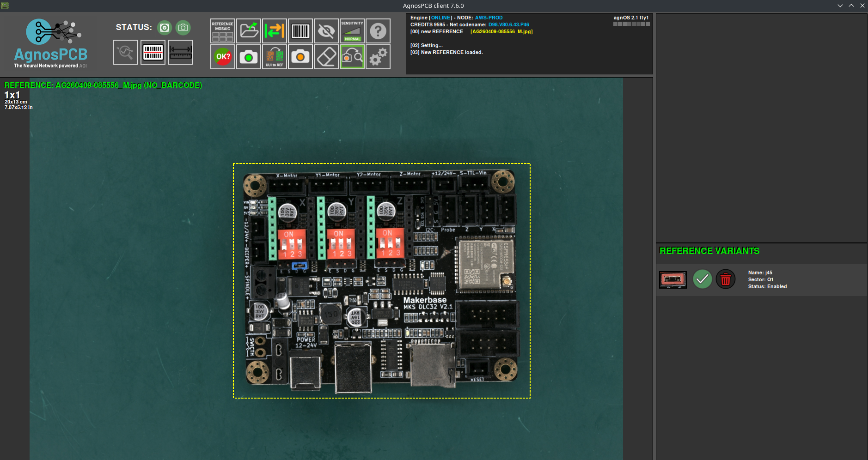
Task: Click the AWS-PROD node name
Action: [x=489, y=18]
